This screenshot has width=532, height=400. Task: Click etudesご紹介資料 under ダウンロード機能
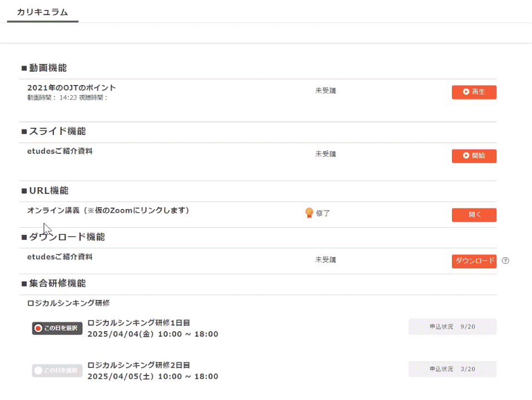point(59,257)
